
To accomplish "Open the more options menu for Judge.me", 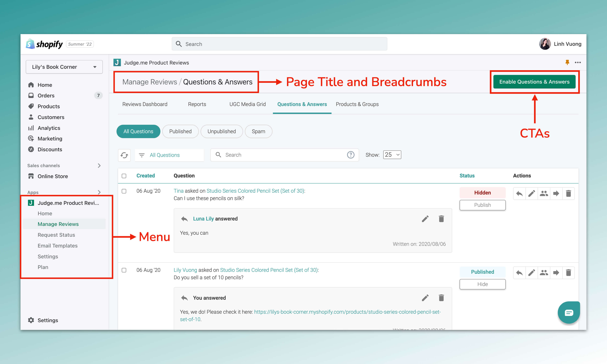I will click(x=578, y=62).
